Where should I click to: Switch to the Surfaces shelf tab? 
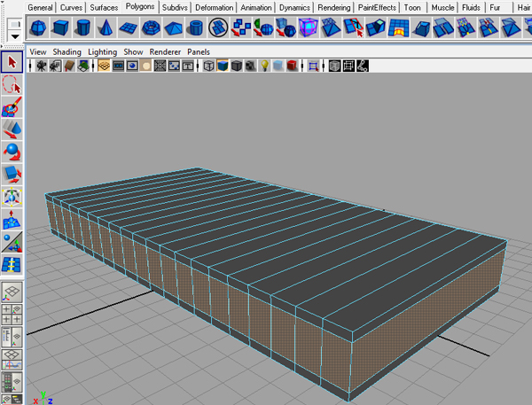tap(103, 7)
